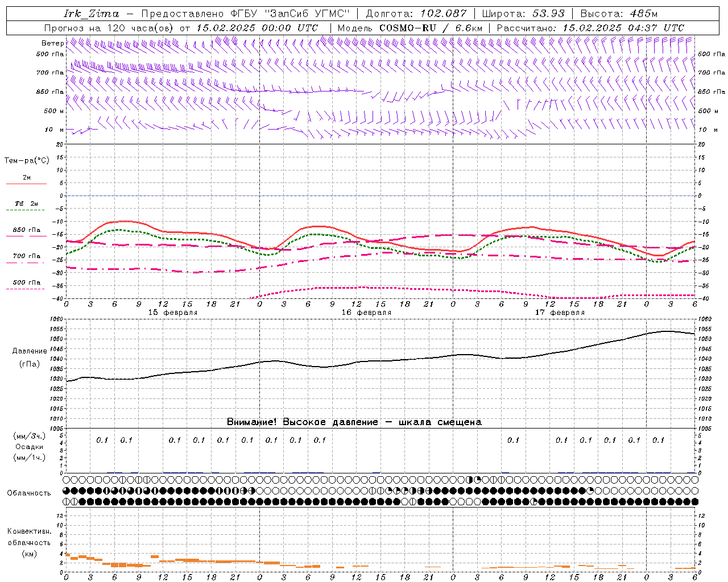
Task: Select the Тем-ра(°C) temperature section label
Action: click(x=27, y=161)
